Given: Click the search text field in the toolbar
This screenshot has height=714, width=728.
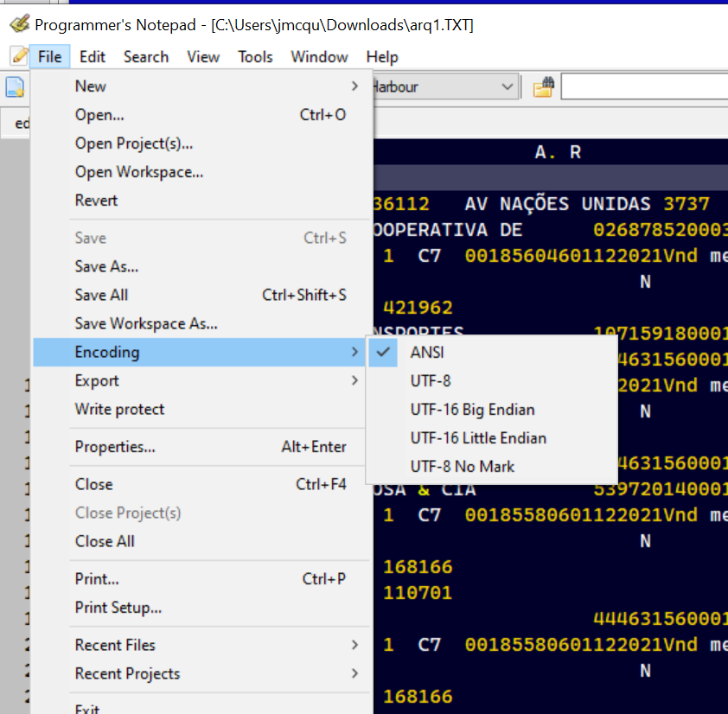Looking at the screenshot, I should pyautogui.click(x=644, y=87).
